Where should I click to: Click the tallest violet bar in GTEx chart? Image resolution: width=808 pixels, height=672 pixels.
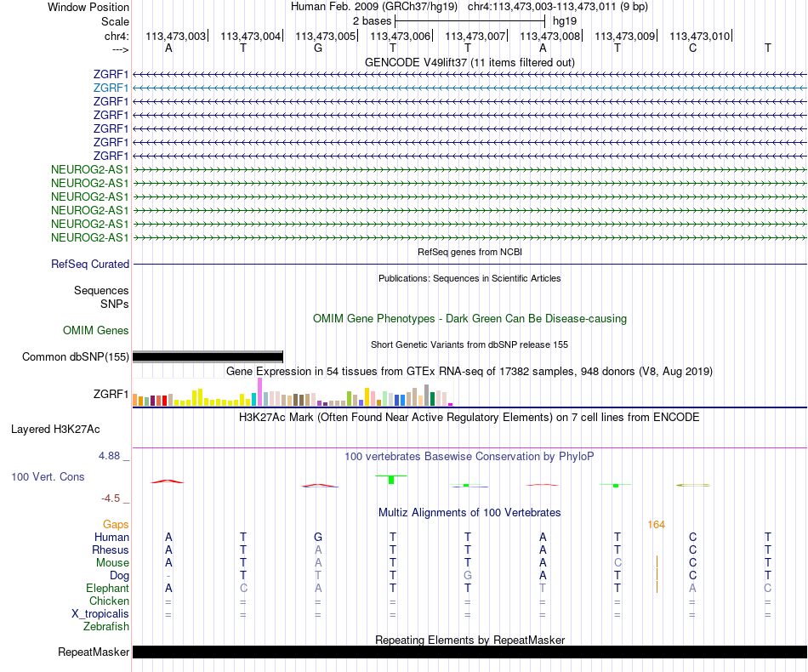259,391
